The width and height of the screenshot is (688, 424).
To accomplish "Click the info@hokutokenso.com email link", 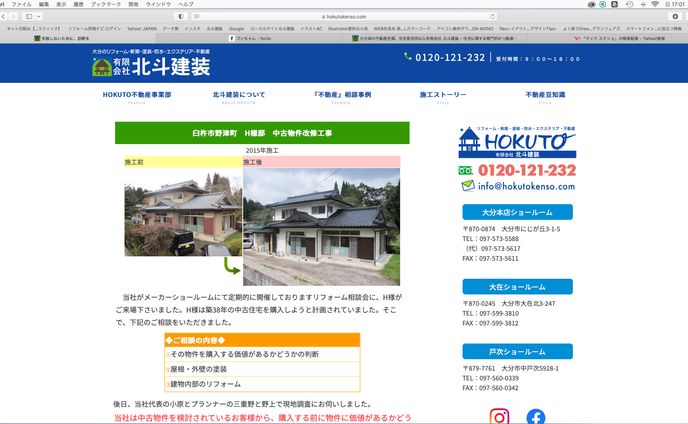I will click(x=527, y=187).
